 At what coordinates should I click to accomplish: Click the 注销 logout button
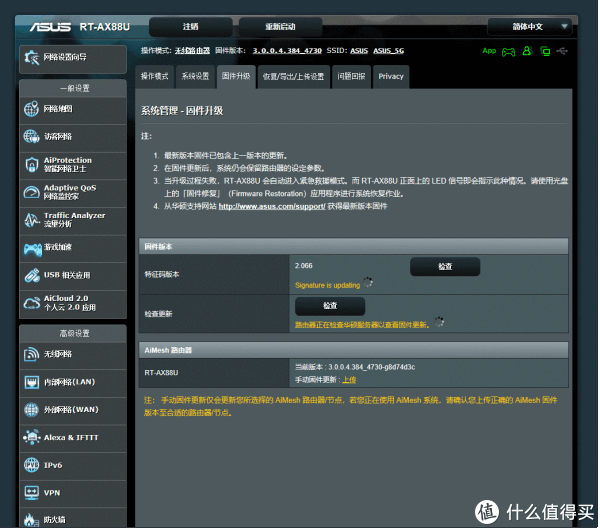click(x=191, y=27)
